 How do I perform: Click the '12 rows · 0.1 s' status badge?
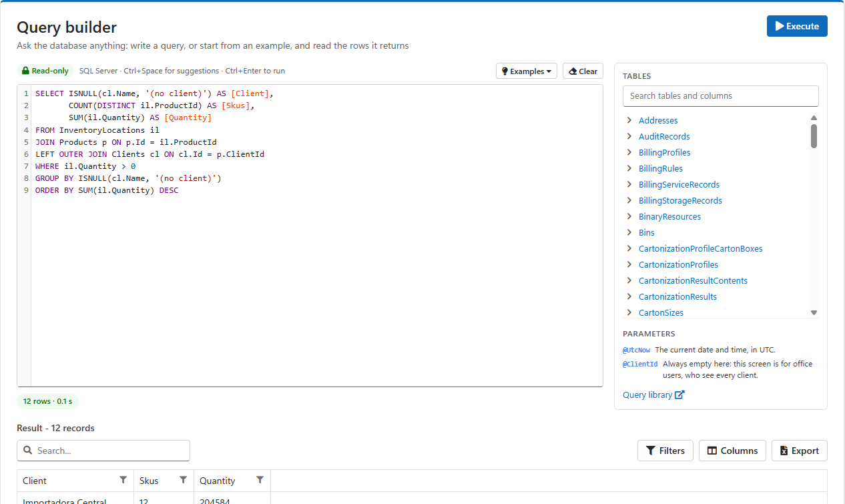pyautogui.click(x=47, y=401)
